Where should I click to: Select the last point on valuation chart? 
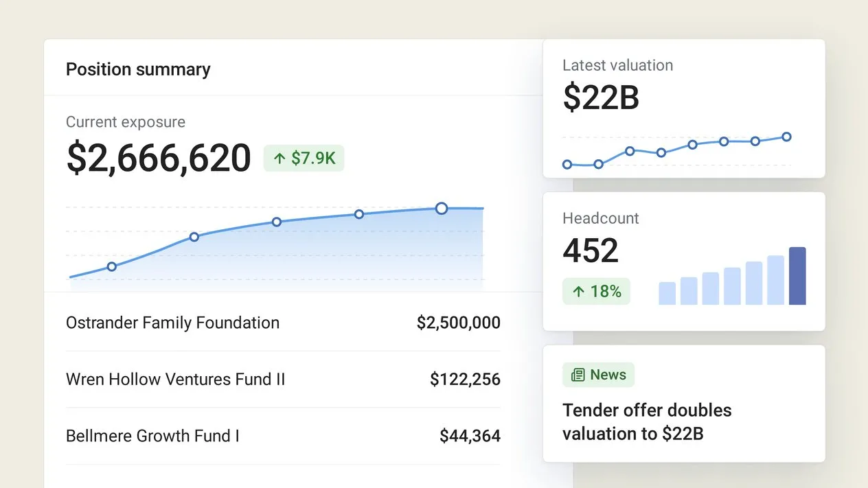pos(786,137)
